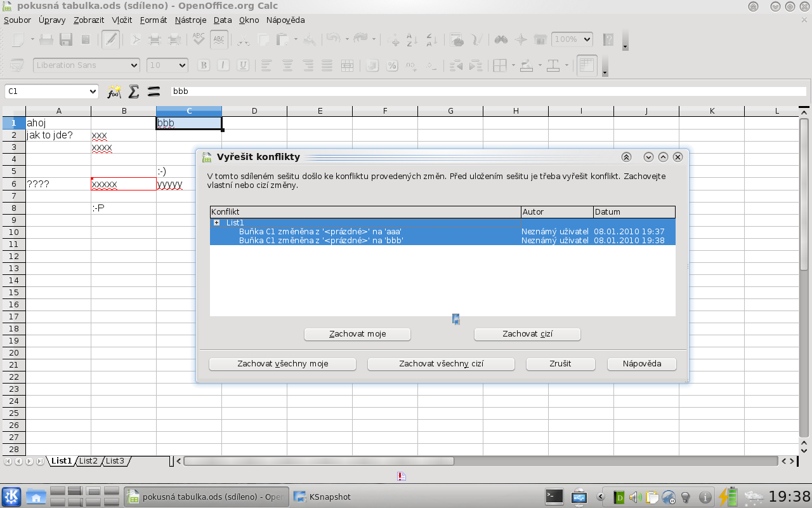
Task: Click the Spellcheck ABC checkmark icon
Action: point(199,39)
